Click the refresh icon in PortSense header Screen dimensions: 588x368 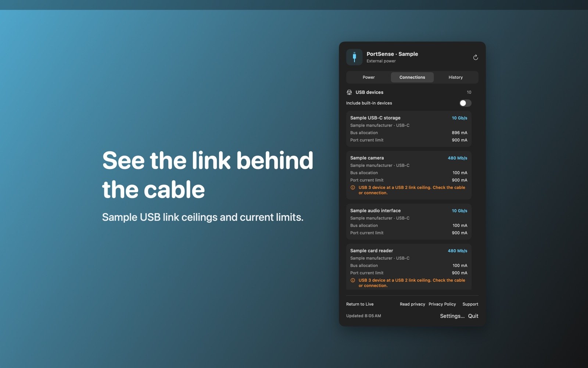click(x=475, y=57)
